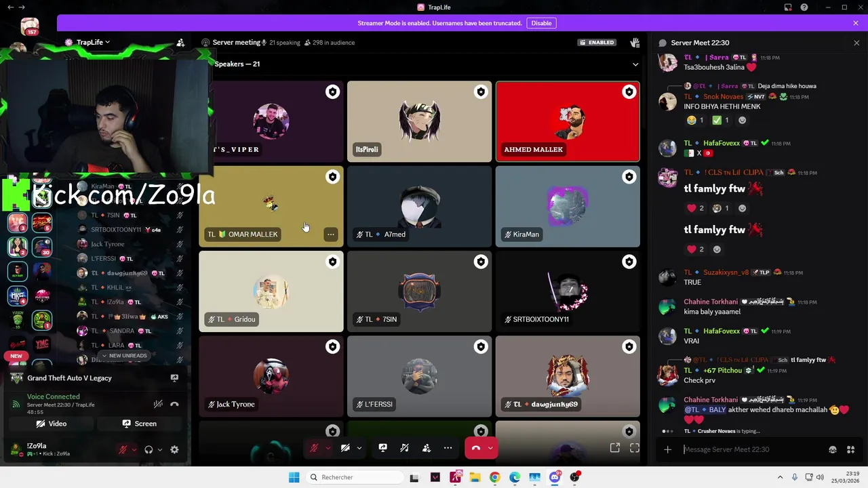The image size is (868, 488).
Task: Open Chahine Torkhani's name on kima baly yaaamel
Action: (x=711, y=302)
